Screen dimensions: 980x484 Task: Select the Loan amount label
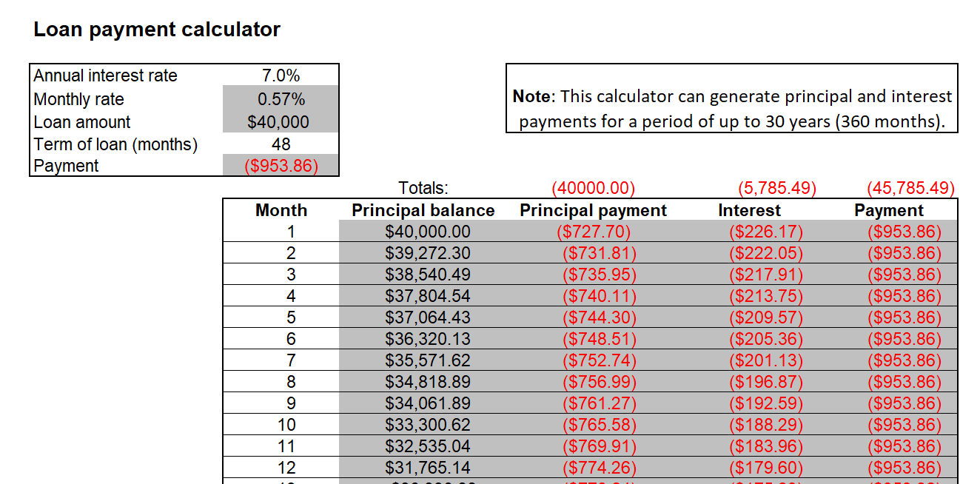point(82,122)
